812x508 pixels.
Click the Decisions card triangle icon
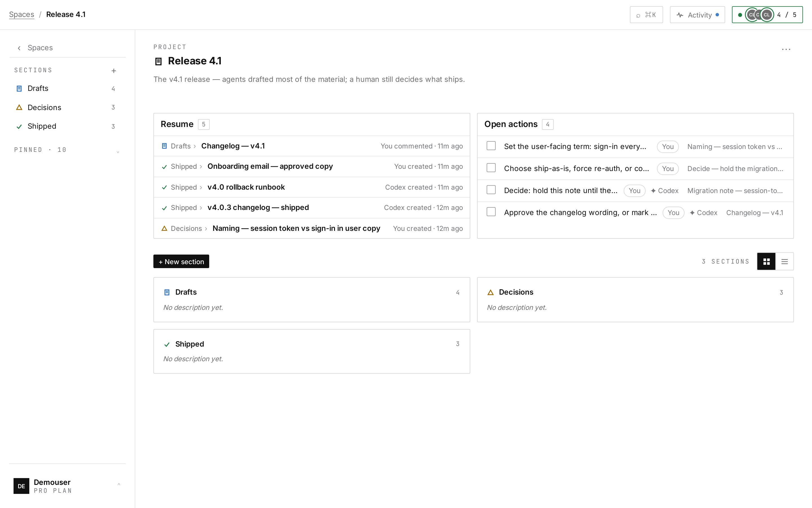491,292
